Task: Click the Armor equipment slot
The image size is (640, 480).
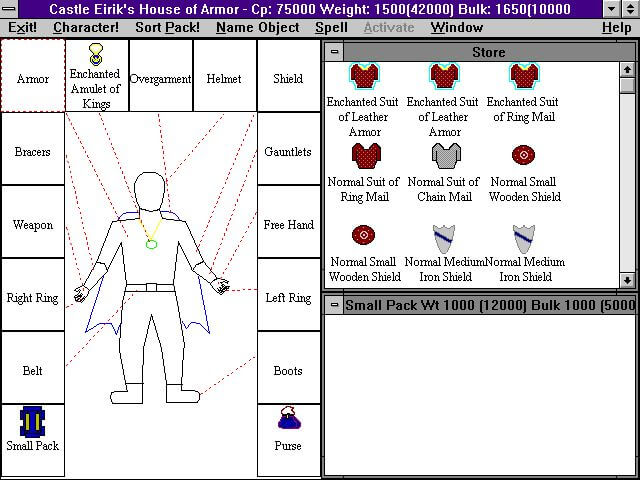Action: (33, 76)
